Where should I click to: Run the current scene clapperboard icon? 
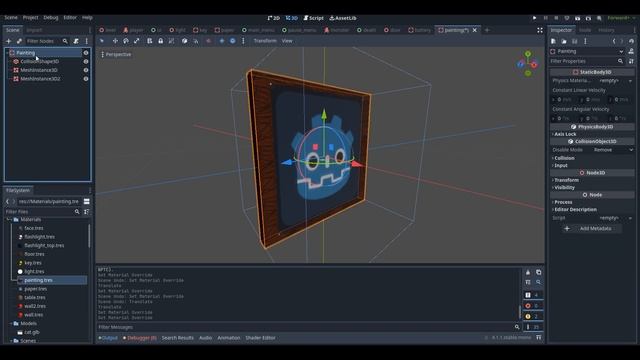(x=578, y=18)
